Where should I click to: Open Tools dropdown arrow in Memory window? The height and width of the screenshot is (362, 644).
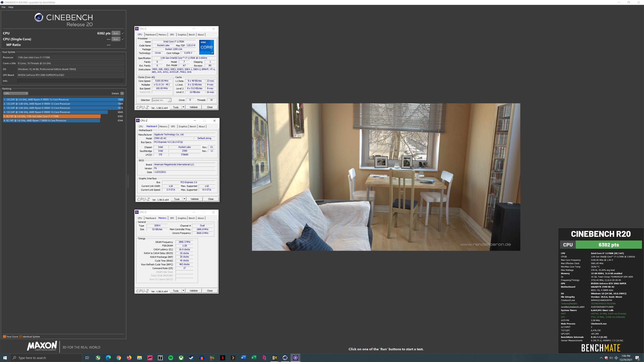[183, 291]
